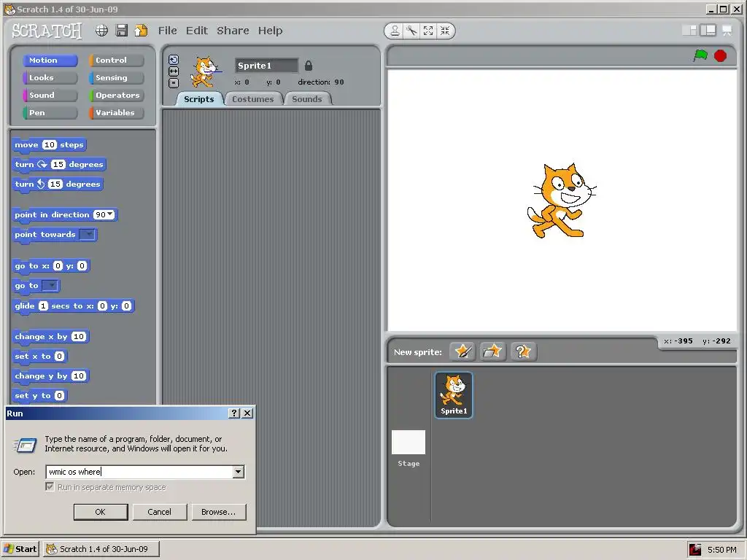
Task: Click the set x to 0 block
Action: (39, 356)
